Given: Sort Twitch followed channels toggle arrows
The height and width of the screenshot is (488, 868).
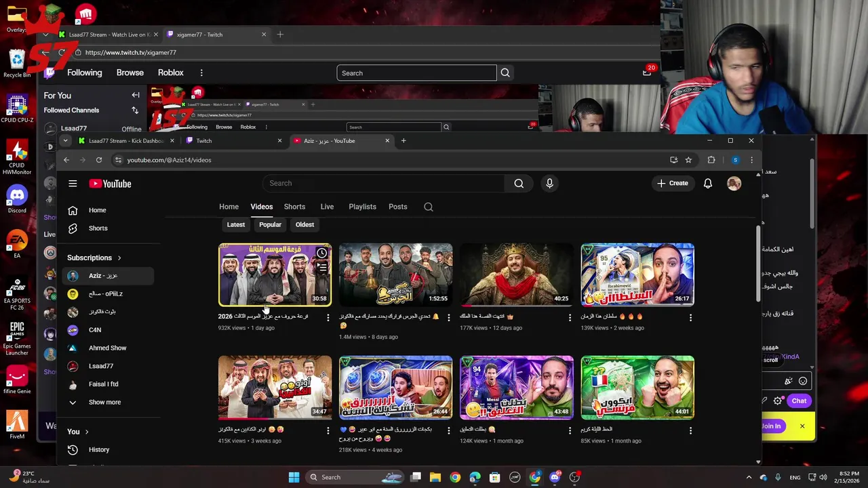Looking at the screenshot, I should [135, 110].
